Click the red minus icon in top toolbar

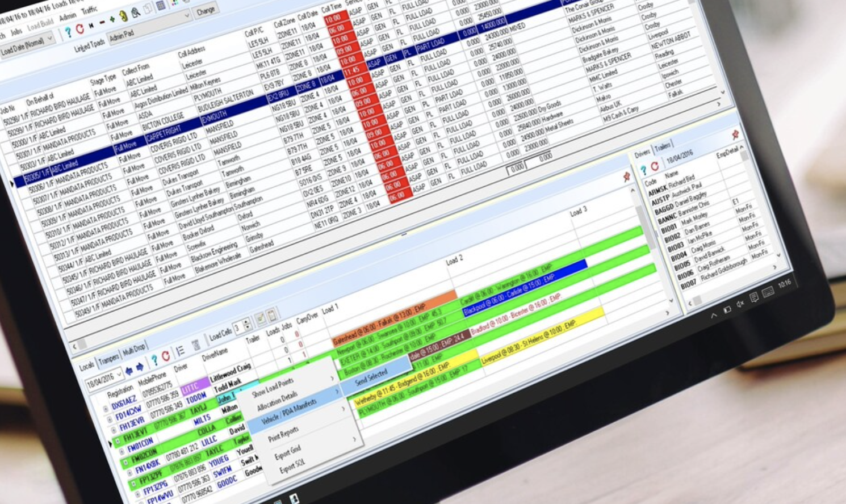(x=102, y=22)
